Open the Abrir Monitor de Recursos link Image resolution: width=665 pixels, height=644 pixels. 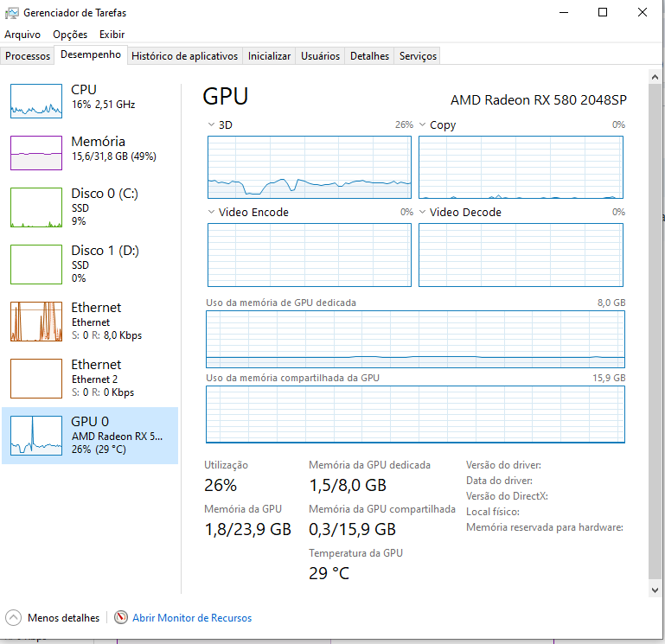click(x=192, y=618)
